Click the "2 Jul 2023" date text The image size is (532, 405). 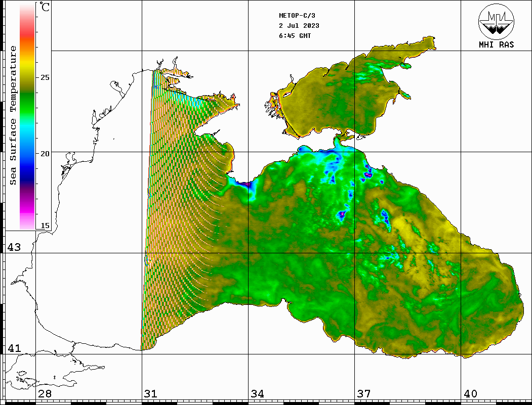pyautogui.click(x=299, y=26)
